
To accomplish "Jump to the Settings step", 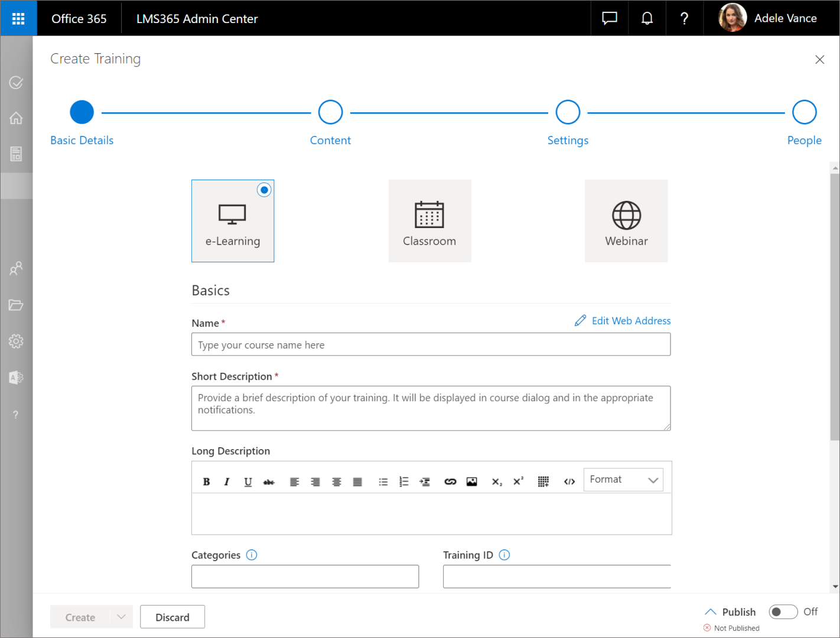I will pyautogui.click(x=568, y=112).
